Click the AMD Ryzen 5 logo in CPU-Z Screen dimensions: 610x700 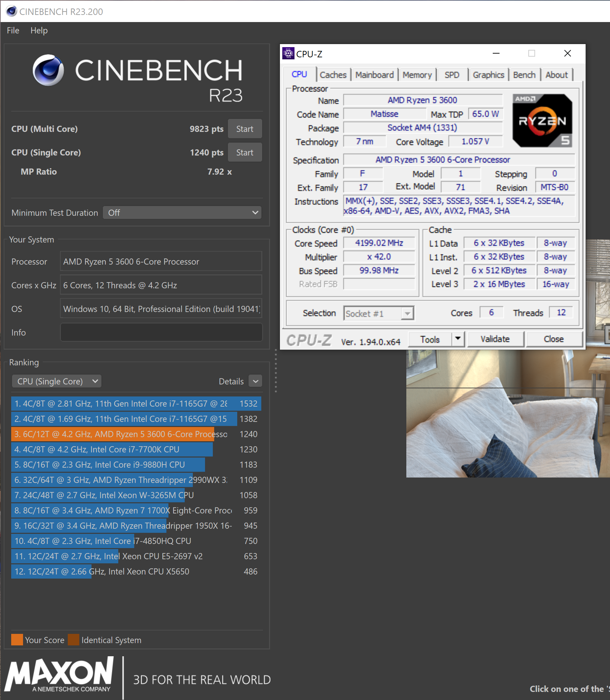(542, 121)
